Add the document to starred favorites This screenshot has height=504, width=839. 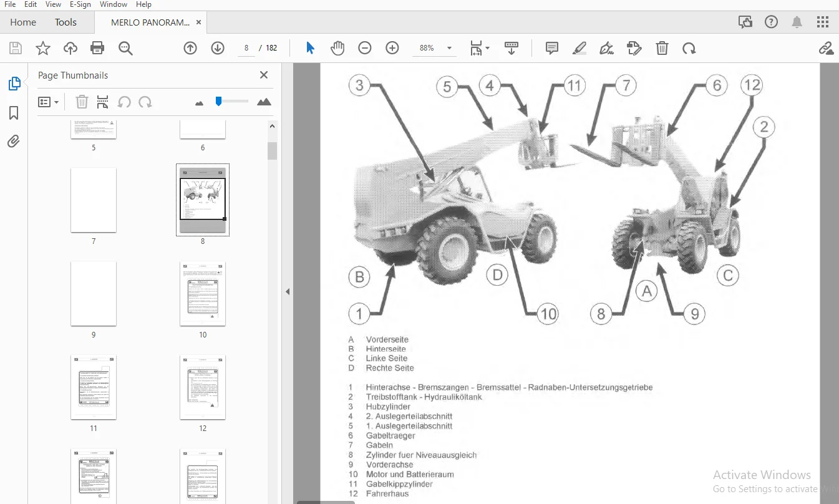42,48
